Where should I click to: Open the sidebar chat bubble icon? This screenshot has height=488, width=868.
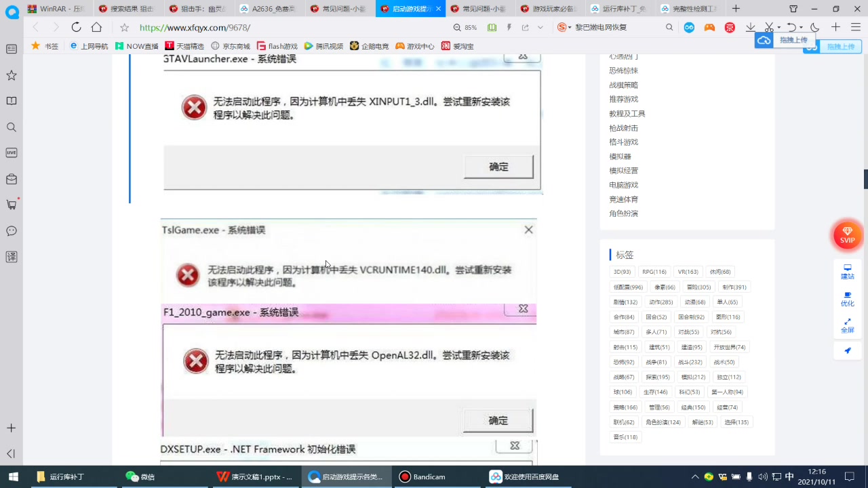coord(12,230)
